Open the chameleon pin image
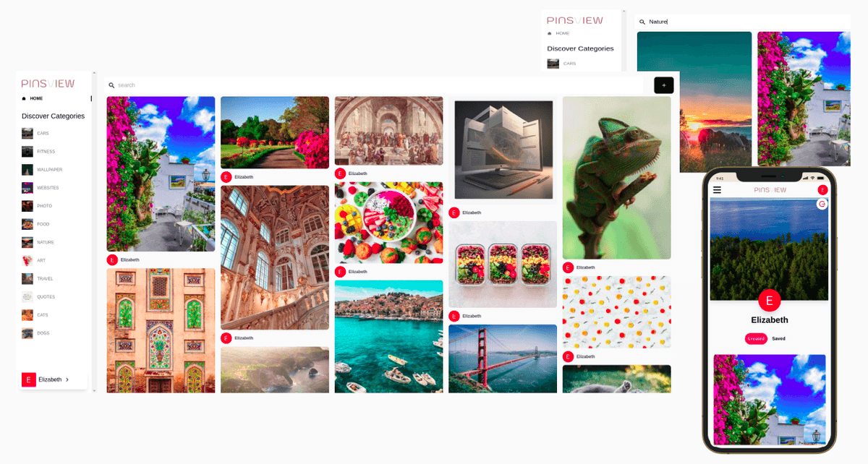This screenshot has width=868, height=464. [x=616, y=178]
